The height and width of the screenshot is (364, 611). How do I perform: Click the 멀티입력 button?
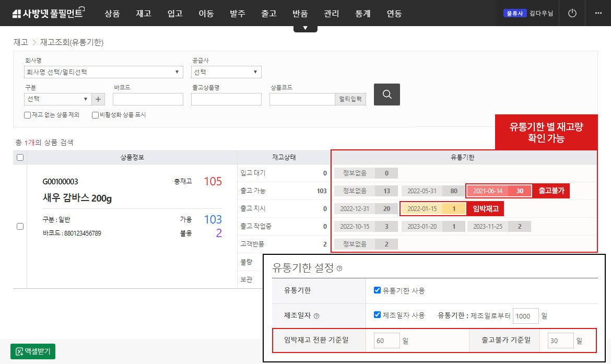(x=350, y=99)
